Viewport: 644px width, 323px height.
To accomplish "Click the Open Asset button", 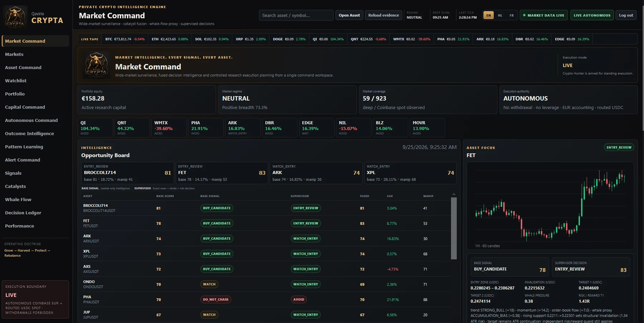I will pyautogui.click(x=349, y=15).
